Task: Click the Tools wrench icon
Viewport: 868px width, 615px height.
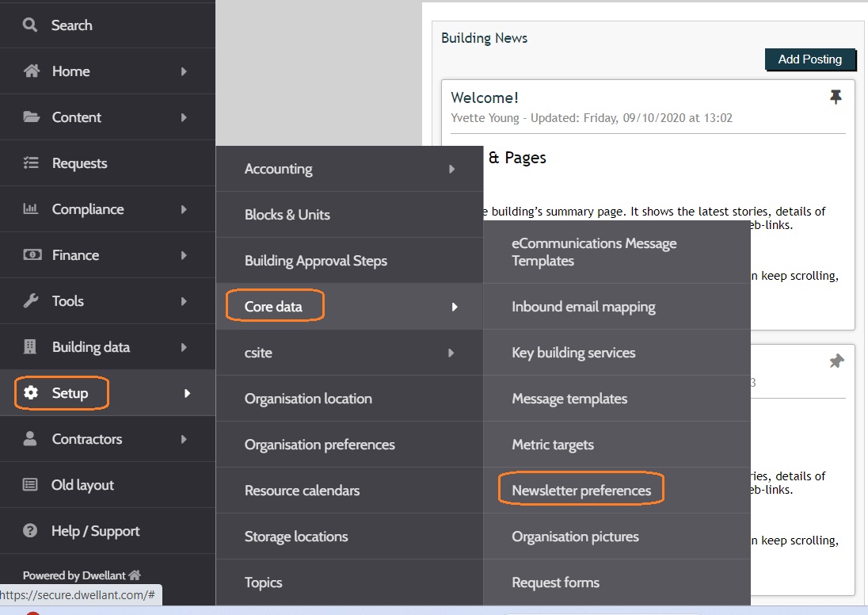Action: pos(30,301)
